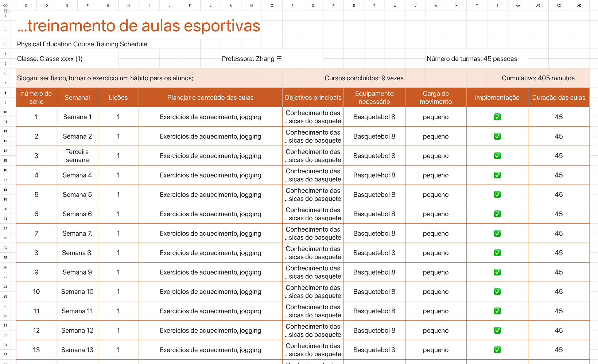
Task: Toggle the Implementação checkbox for Semana 10
Action: [x=497, y=292]
